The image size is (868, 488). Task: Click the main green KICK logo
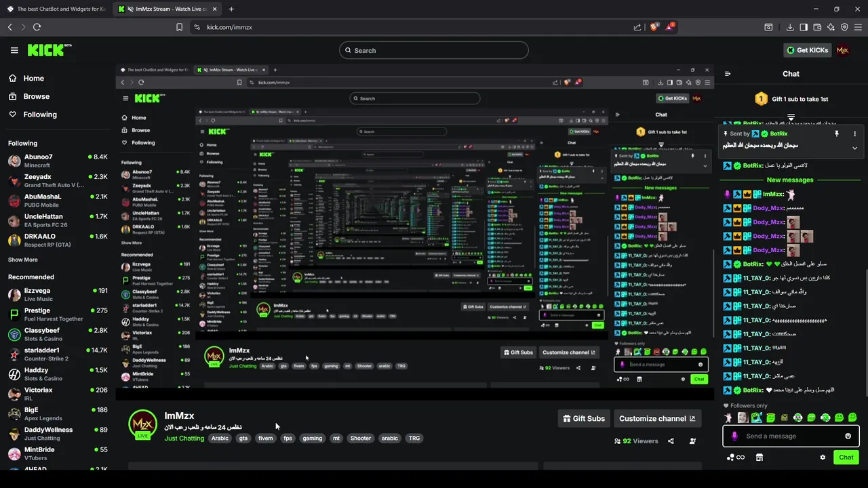pyautogui.click(x=49, y=50)
